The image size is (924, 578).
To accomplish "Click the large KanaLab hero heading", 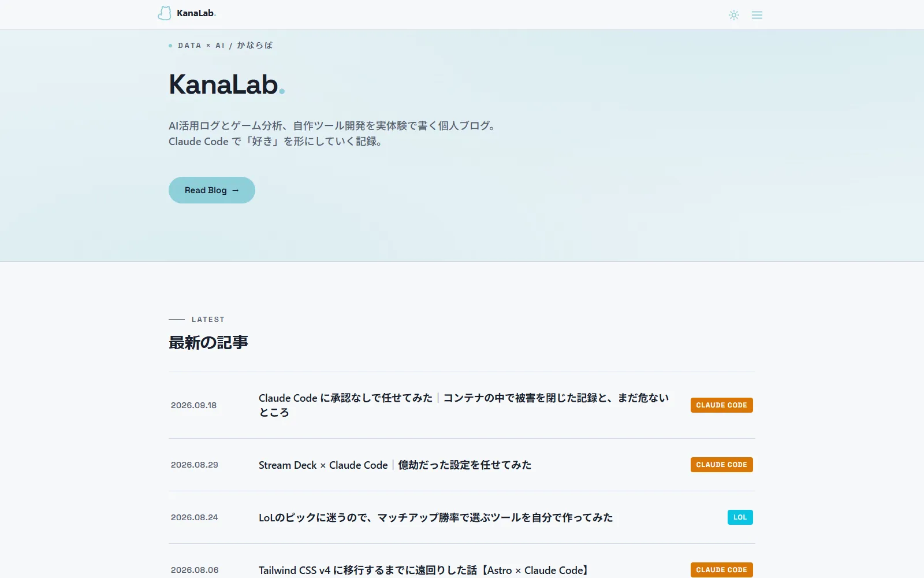I will tap(227, 84).
